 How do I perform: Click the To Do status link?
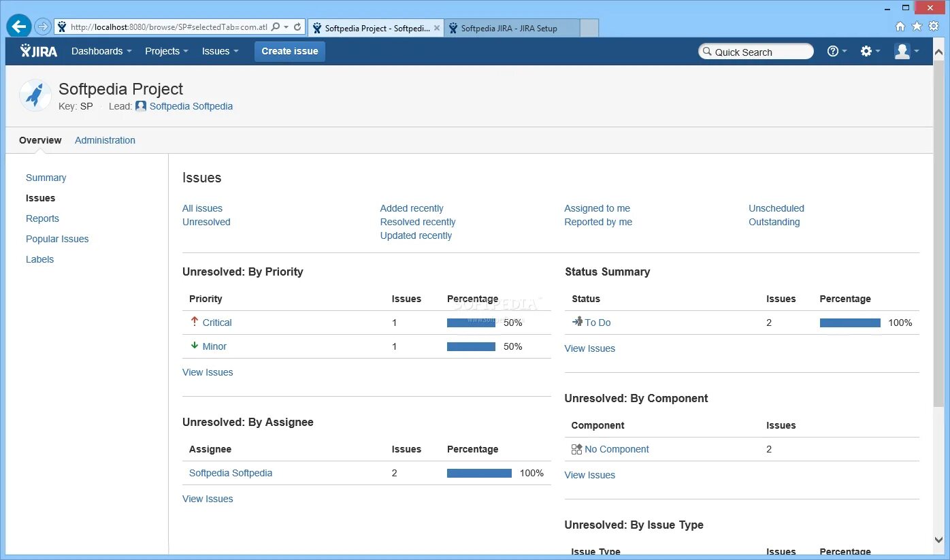[x=597, y=323]
